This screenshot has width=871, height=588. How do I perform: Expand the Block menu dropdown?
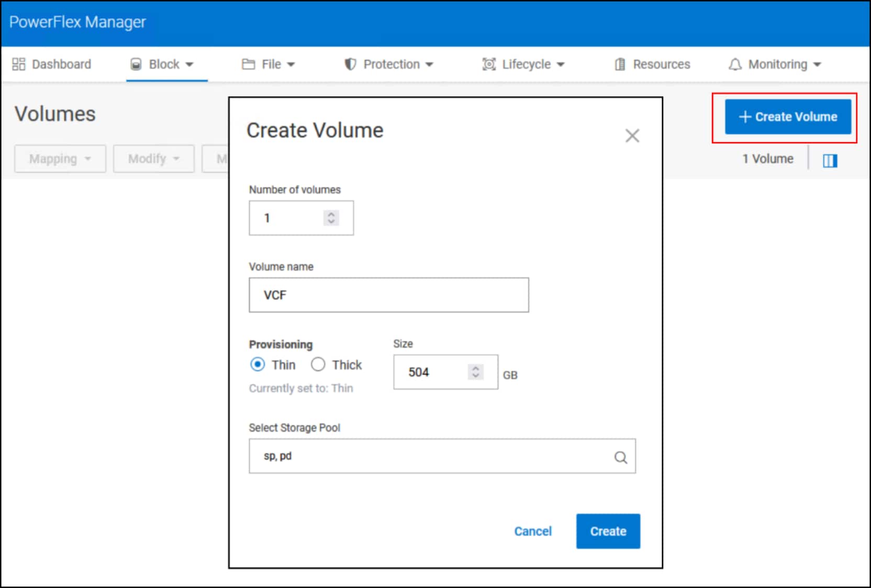coord(189,64)
